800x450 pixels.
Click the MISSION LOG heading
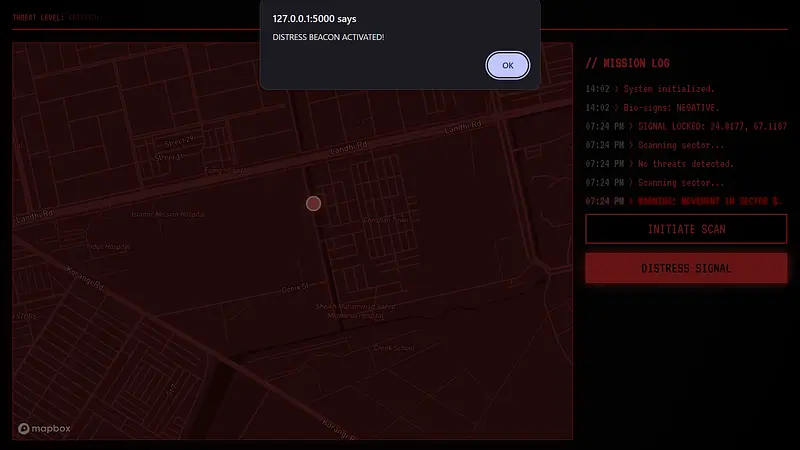[x=627, y=63]
